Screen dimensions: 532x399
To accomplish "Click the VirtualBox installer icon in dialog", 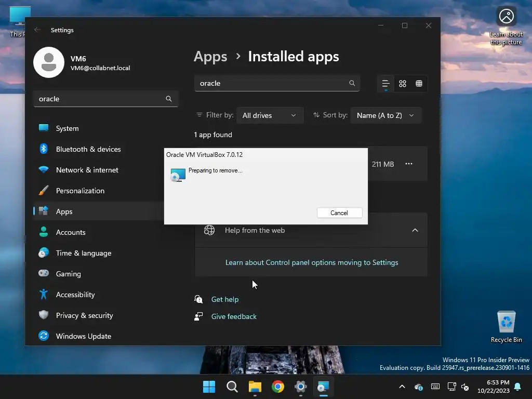I will 178,175.
